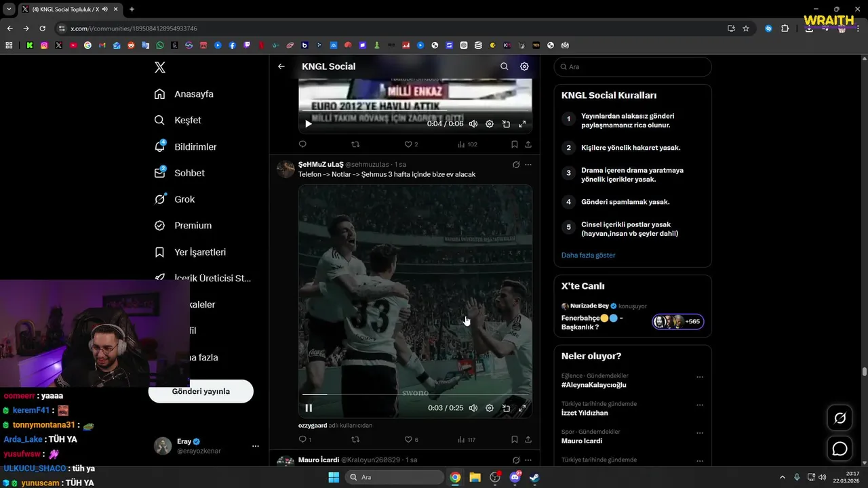The height and width of the screenshot is (488, 868).
Task: Open options for İzzet Yıldızhan trend
Action: click(700, 405)
